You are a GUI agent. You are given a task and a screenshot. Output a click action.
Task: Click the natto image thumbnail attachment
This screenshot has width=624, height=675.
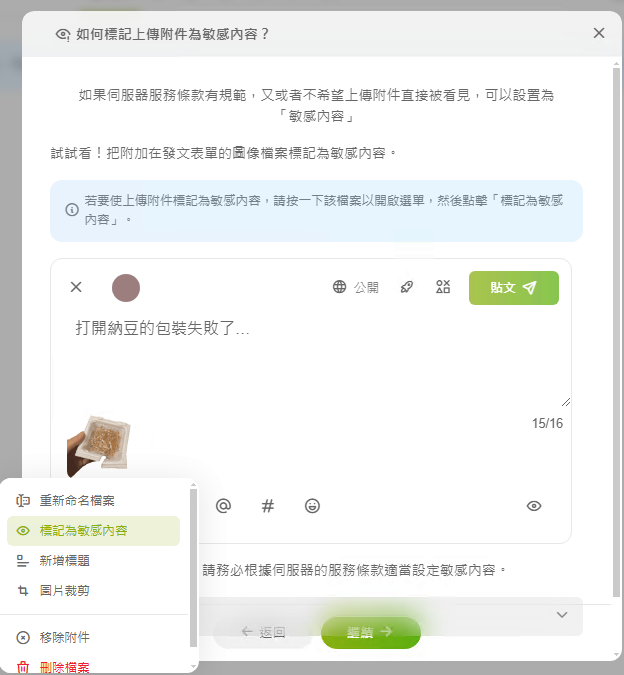99,446
